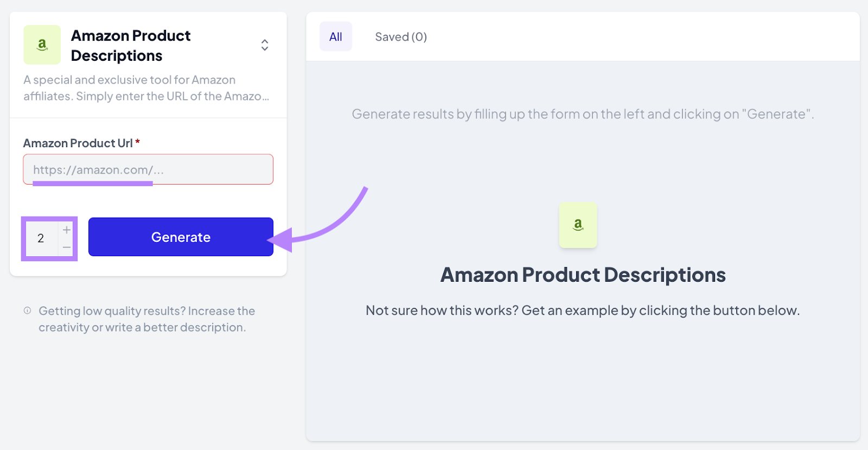Select the All tab
Viewport: 868px width, 450px height.
pyautogui.click(x=335, y=36)
